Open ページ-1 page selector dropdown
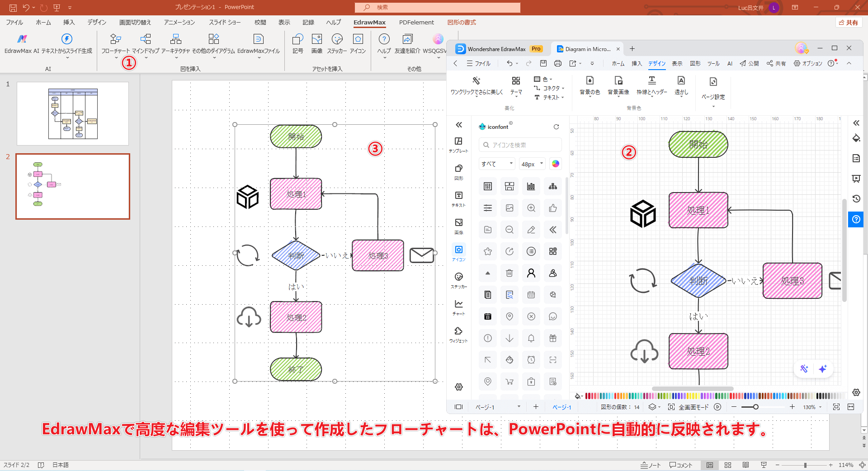868x471 pixels. click(x=498, y=407)
